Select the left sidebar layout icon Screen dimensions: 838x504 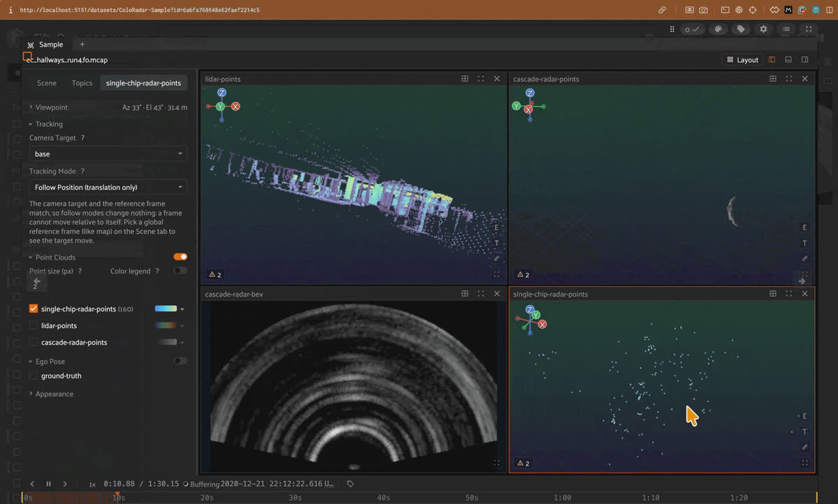click(x=772, y=59)
